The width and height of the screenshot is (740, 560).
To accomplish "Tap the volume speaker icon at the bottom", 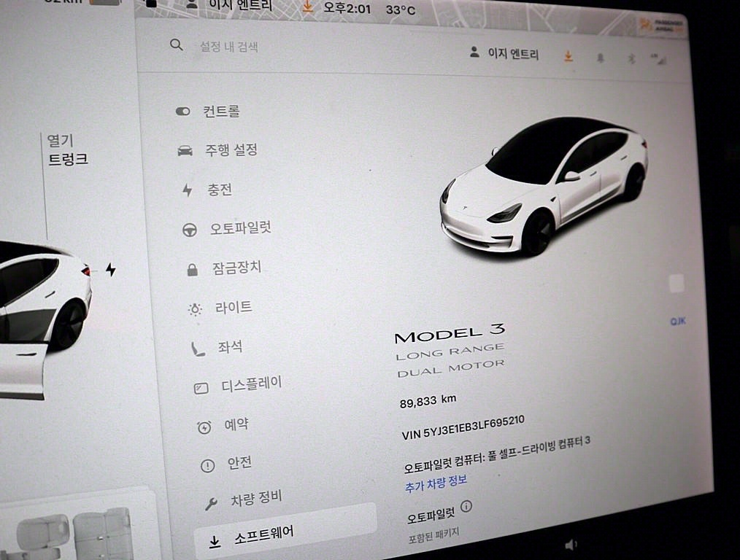I will pyautogui.click(x=571, y=545).
